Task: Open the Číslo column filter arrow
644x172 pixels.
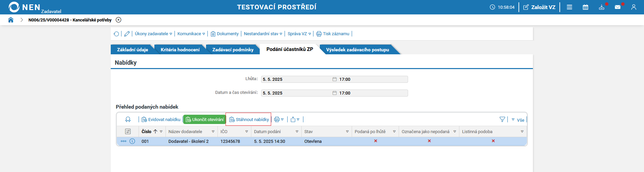Action: click(x=161, y=132)
